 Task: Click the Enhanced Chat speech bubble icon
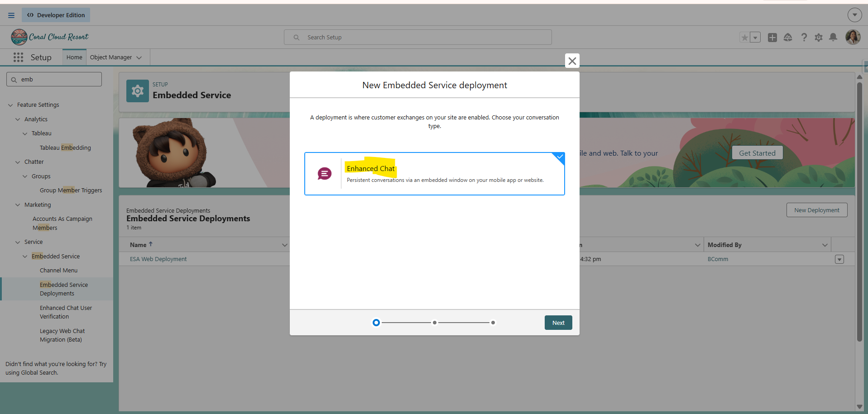[x=324, y=174]
